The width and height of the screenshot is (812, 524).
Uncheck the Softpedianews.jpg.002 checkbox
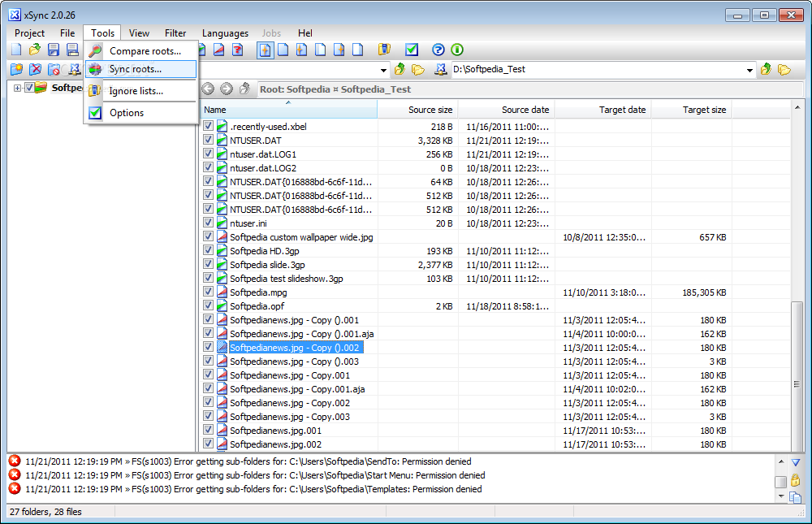208,444
